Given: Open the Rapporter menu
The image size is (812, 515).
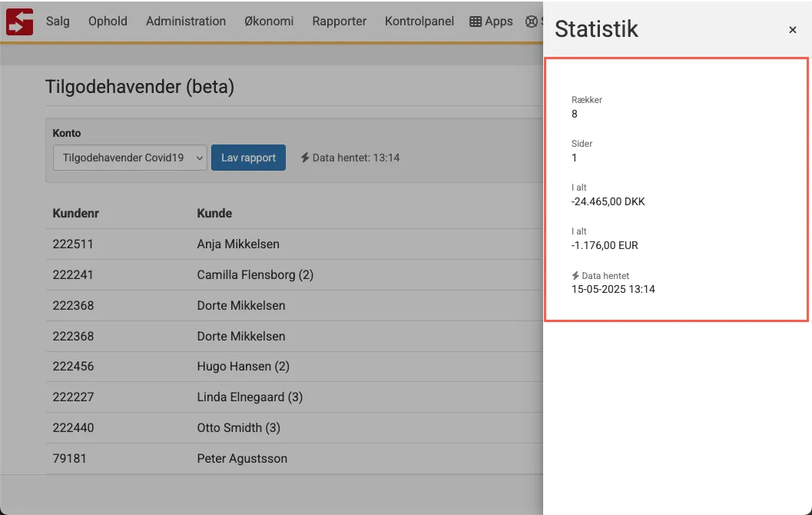Looking at the screenshot, I should tap(339, 21).
